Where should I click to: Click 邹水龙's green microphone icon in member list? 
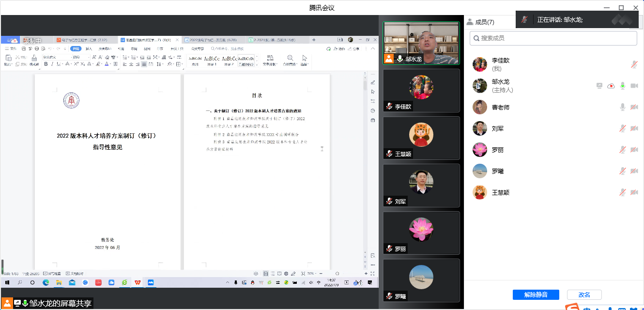tap(623, 86)
